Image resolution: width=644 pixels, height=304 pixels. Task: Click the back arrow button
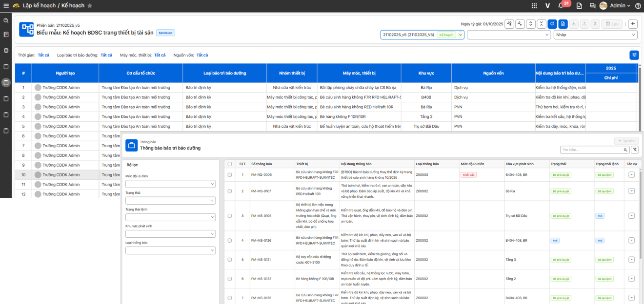tap(633, 24)
